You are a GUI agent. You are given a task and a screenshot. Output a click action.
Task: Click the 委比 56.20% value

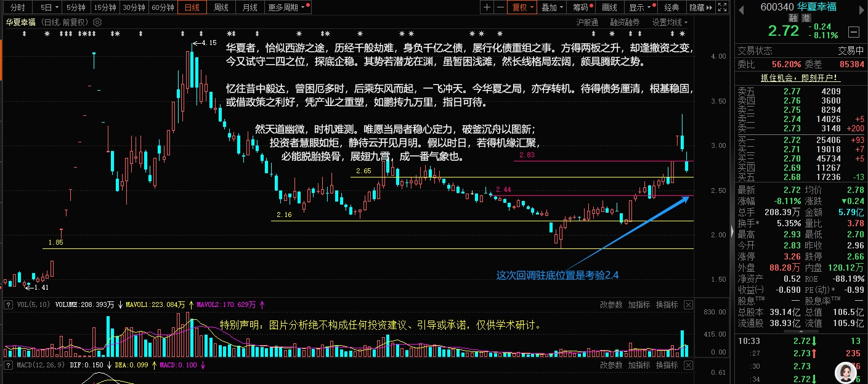point(786,63)
